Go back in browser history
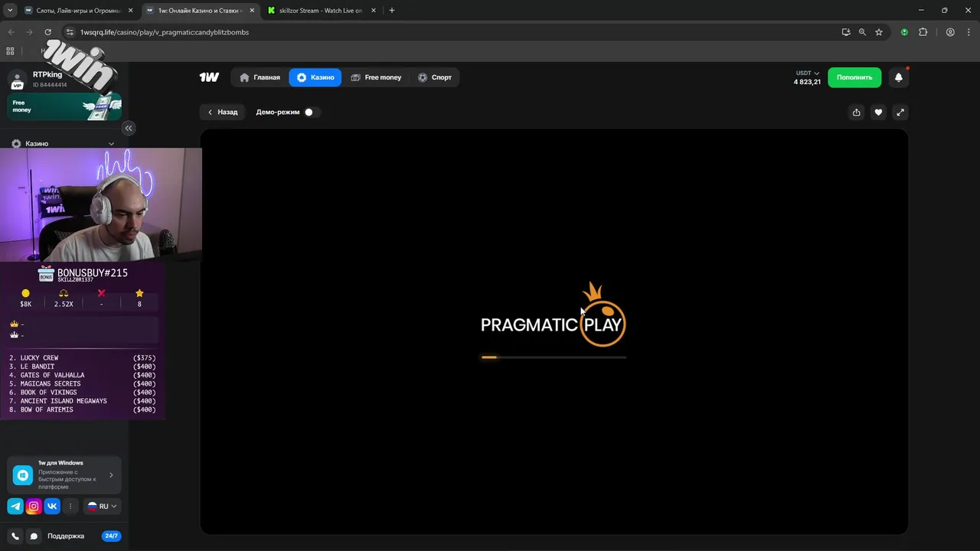The height and width of the screenshot is (551, 980). (11, 32)
